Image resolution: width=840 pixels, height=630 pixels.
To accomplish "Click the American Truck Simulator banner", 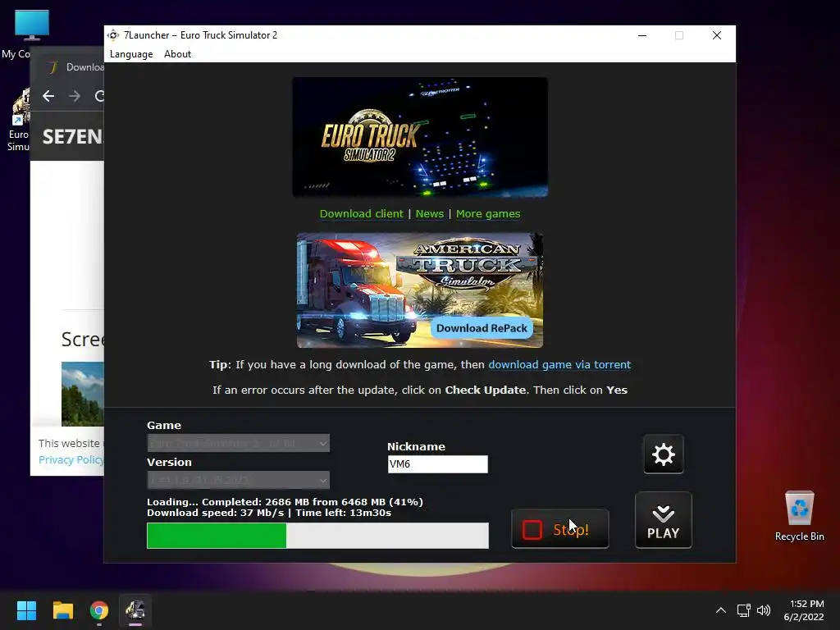I will 420,290.
